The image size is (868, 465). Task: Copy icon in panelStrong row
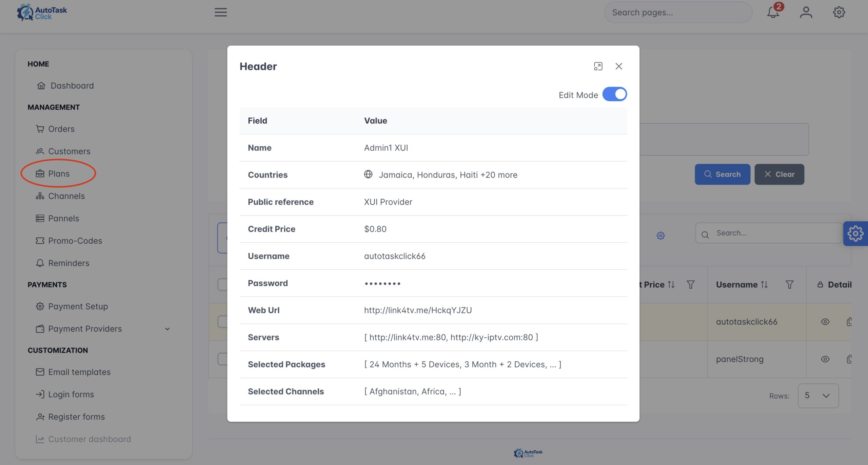pyautogui.click(x=849, y=359)
